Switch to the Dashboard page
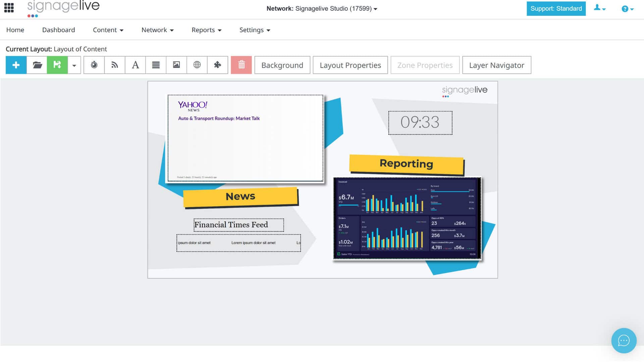Screen dimensions: 644x362 (58, 30)
